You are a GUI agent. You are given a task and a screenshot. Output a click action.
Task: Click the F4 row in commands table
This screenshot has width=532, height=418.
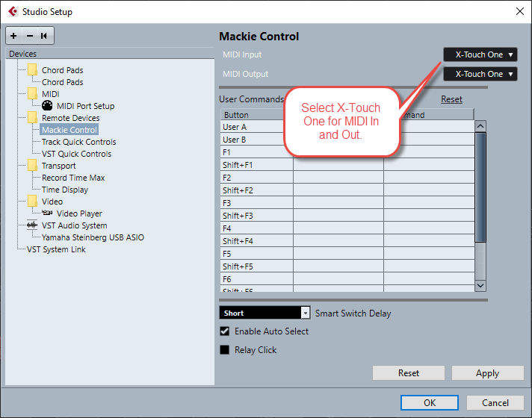(x=347, y=228)
